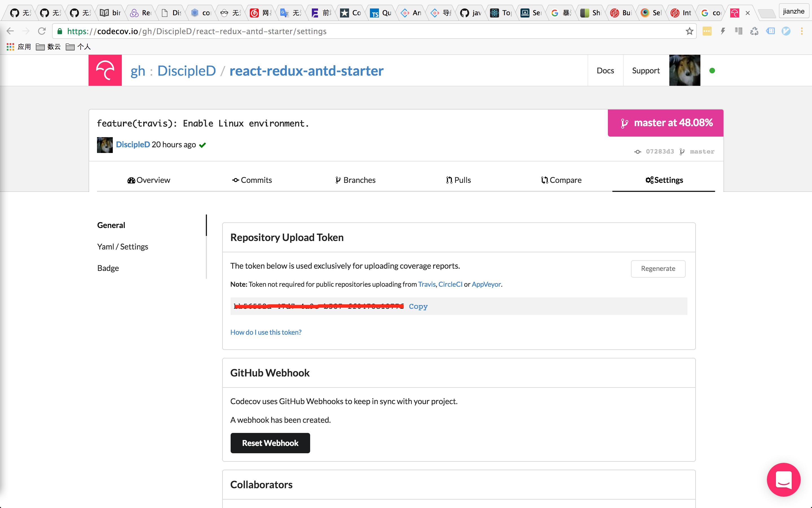Image resolution: width=812 pixels, height=508 pixels.
Task: Click the Regenerate token button
Action: [x=658, y=269]
